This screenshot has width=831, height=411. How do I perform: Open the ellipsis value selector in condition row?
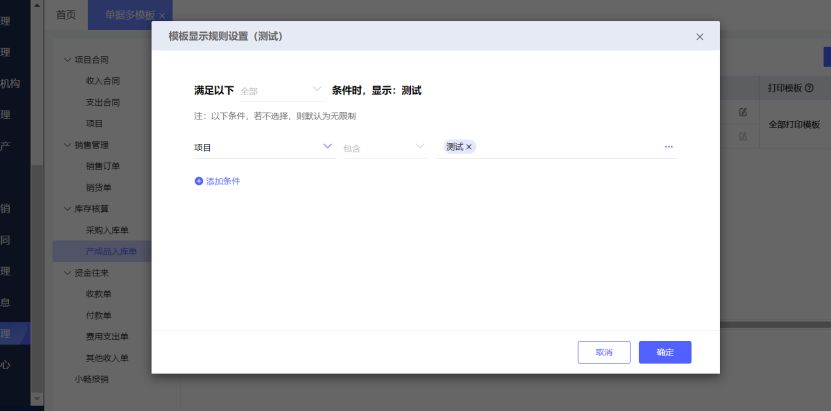click(x=668, y=147)
